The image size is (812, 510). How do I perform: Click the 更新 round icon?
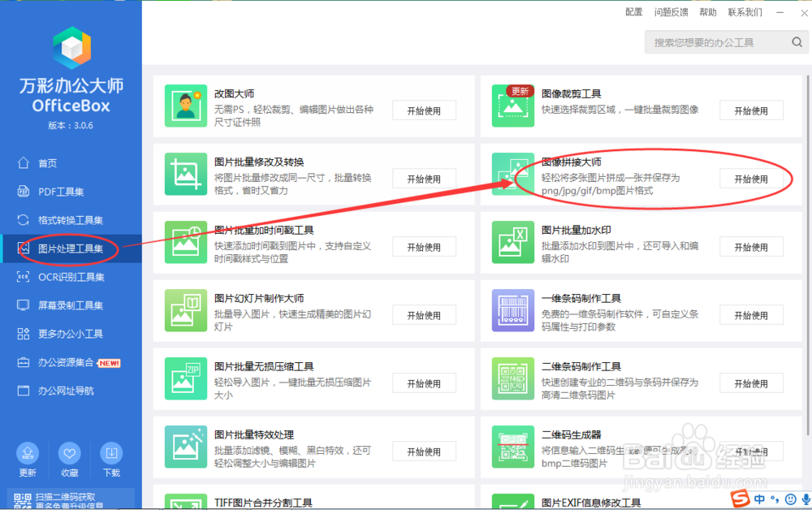click(x=28, y=454)
